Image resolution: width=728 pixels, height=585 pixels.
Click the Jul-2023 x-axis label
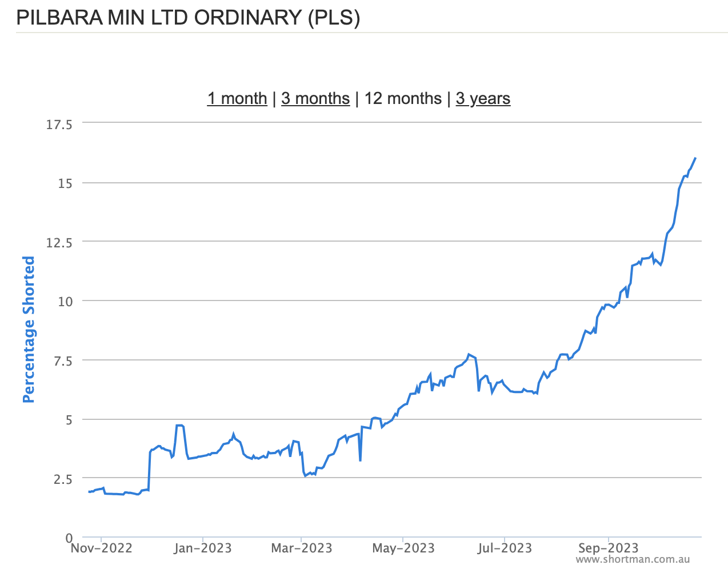505,548
